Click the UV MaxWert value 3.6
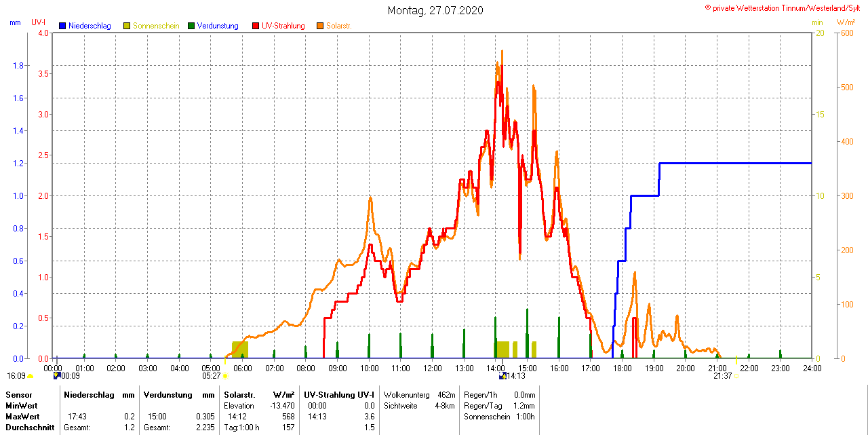Screen dimensions: 868x435 [x=370, y=416]
